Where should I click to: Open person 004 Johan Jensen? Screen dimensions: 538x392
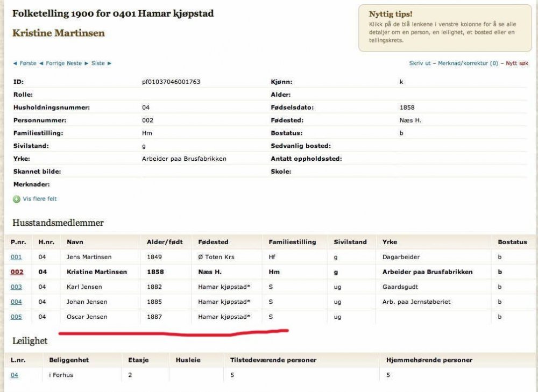click(16, 302)
